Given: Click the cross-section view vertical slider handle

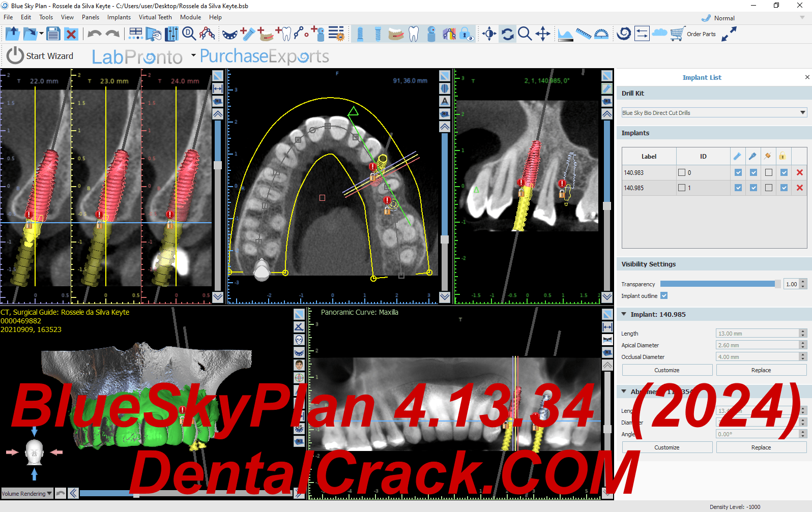Looking at the screenshot, I should pos(218,165).
